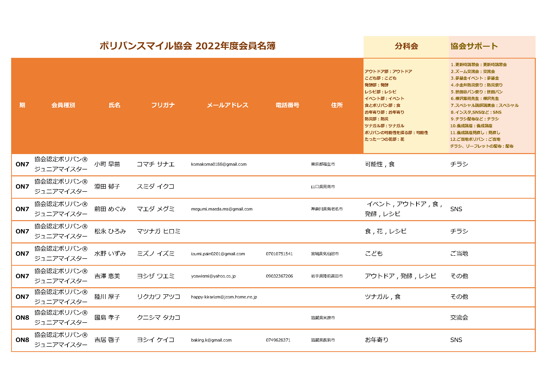Screen dimensions: 555x392
Task: Select furigana コマチ サナエ
Action: click(156, 164)
